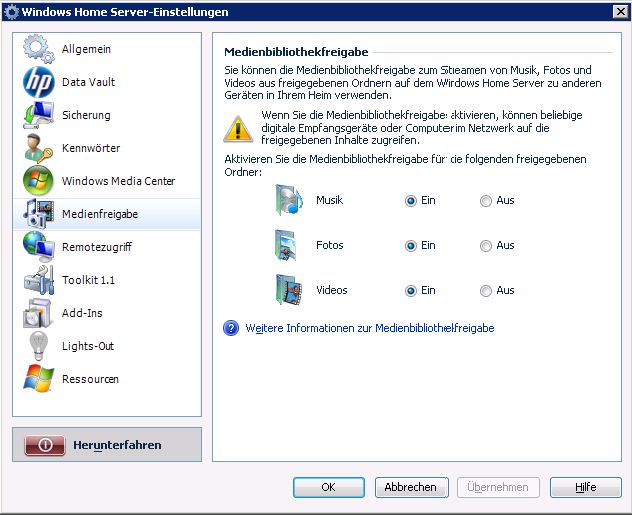Click the Videos folder icon

coord(289,290)
